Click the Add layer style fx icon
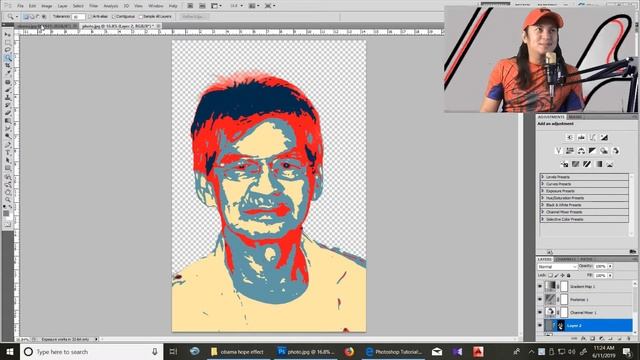Screen dimensions: 640x360 [583, 338]
